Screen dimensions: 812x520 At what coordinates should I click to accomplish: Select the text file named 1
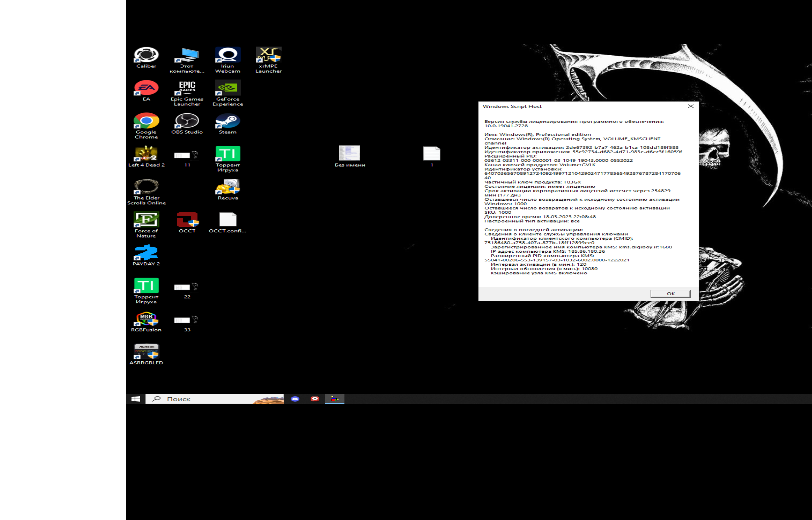(431, 156)
